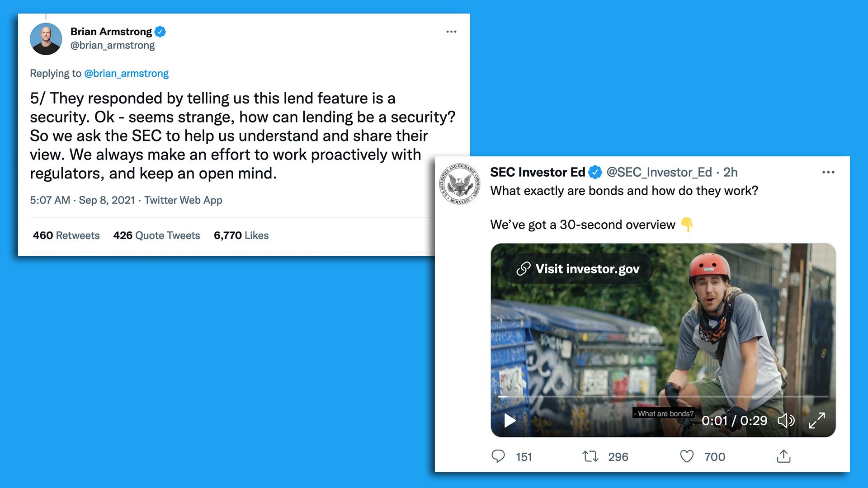Click the @brian_armstrong replying-to link
The width and height of the screenshot is (868, 488).
click(x=126, y=73)
